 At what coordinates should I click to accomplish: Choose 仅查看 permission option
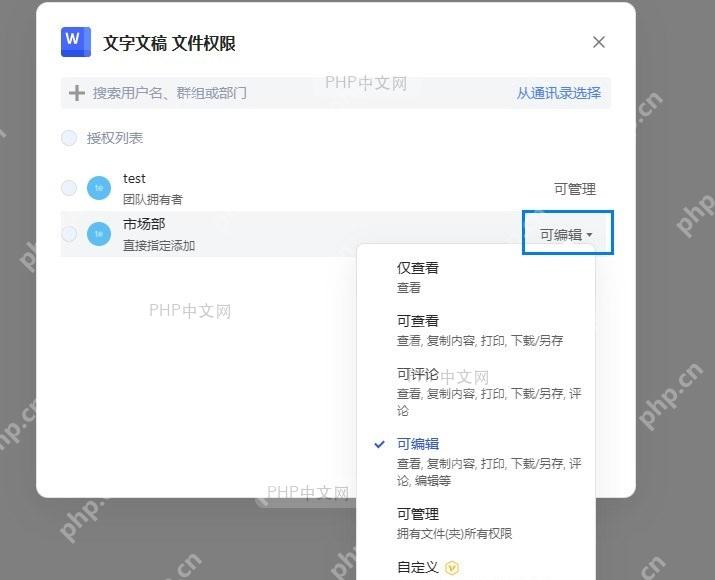click(476, 277)
